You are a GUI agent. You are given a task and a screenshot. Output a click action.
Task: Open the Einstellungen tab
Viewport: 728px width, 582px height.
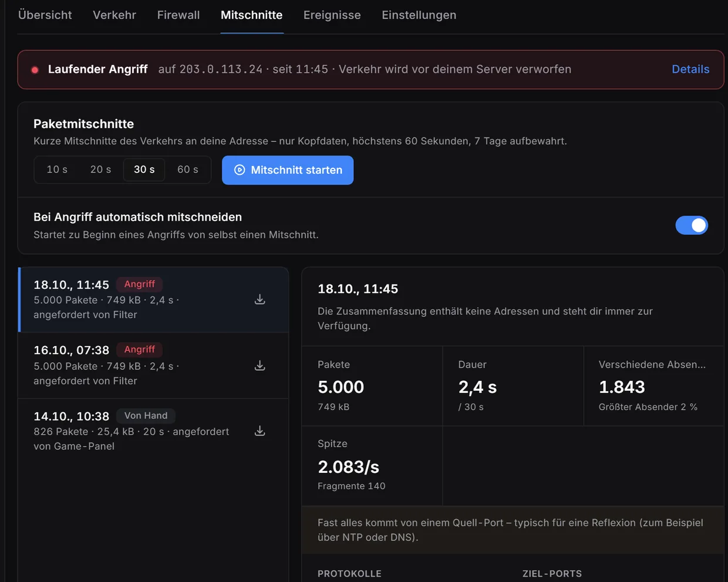(x=419, y=15)
